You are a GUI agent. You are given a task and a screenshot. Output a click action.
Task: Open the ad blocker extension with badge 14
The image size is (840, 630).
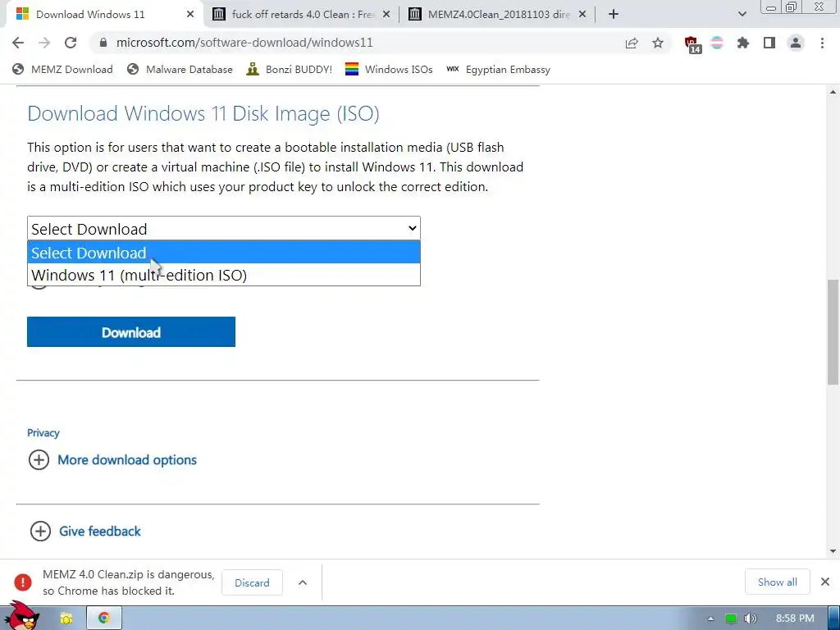[692, 44]
